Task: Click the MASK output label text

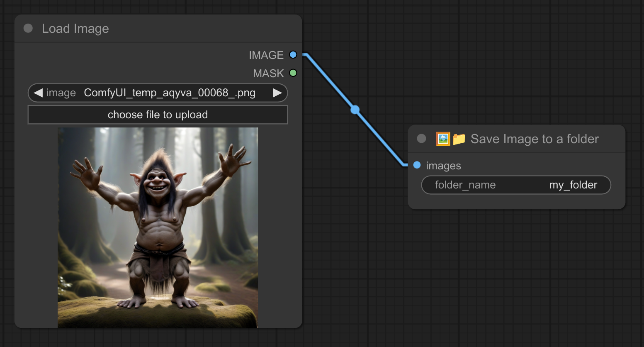Action: pos(268,73)
